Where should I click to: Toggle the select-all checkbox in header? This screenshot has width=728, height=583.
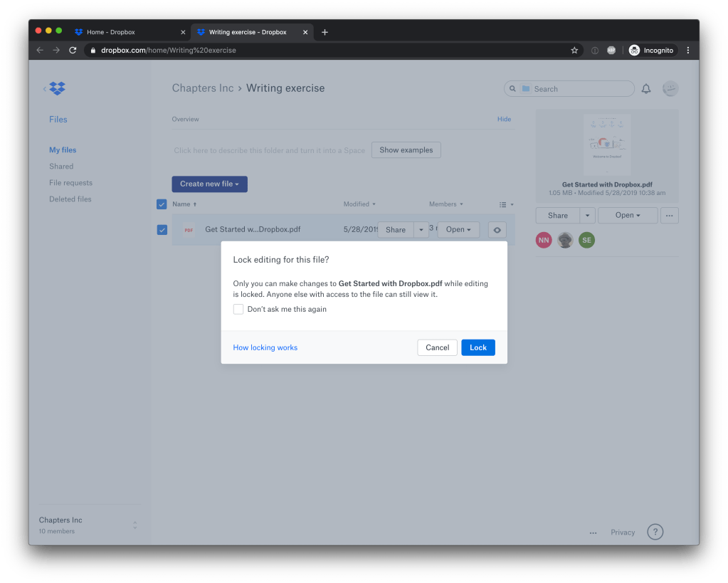click(162, 204)
